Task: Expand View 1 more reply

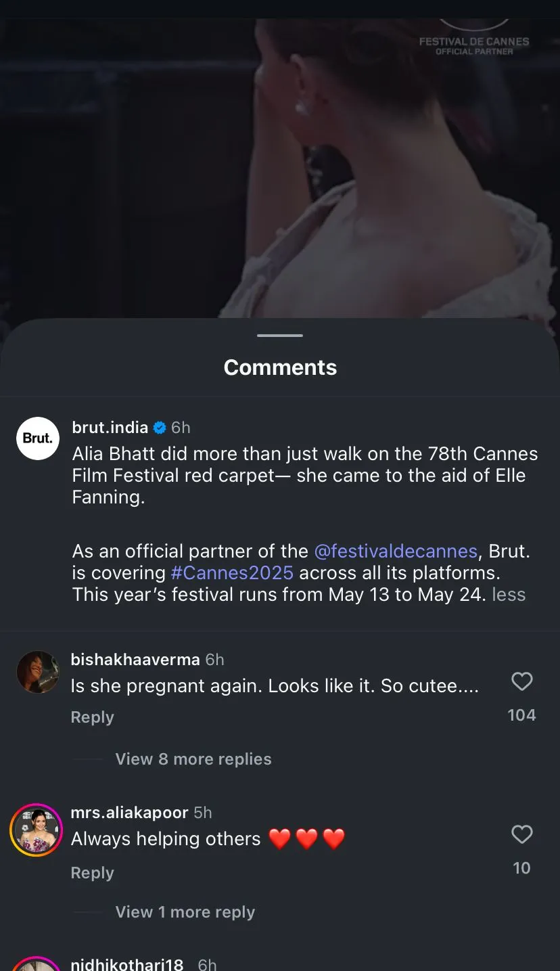Action: tap(185, 912)
